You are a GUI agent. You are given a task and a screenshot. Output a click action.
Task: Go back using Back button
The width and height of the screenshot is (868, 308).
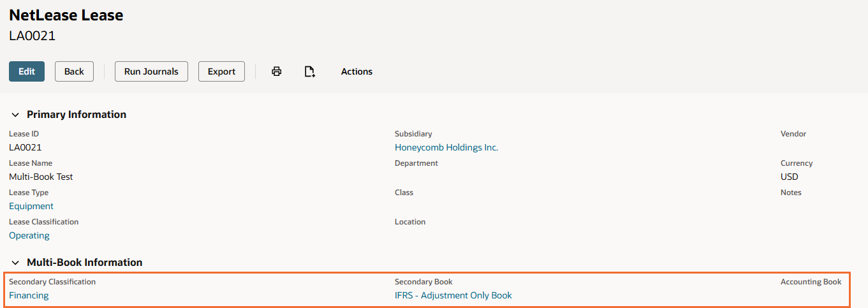click(x=74, y=71)
